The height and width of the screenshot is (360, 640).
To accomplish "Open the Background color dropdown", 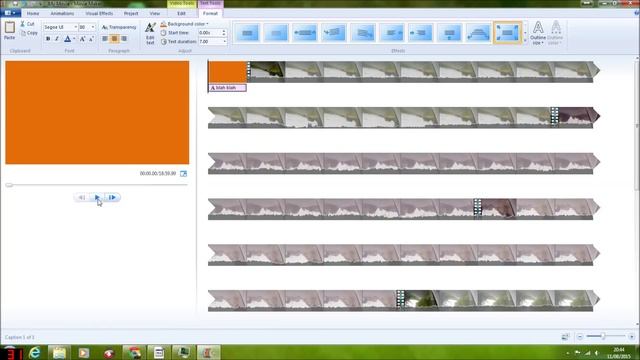I will click(184, 24).
